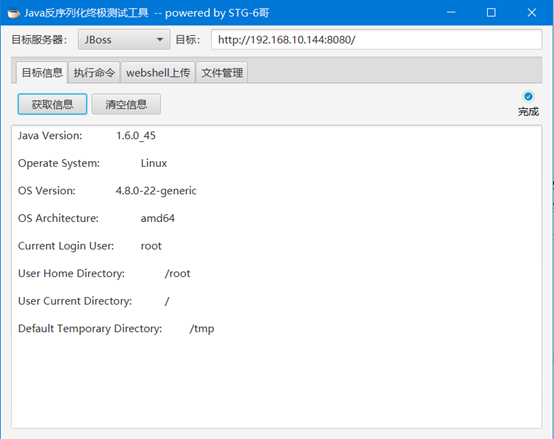Switch to the 目标信息 tab
This screenshot has width=554, height=439.
(42, 73)
